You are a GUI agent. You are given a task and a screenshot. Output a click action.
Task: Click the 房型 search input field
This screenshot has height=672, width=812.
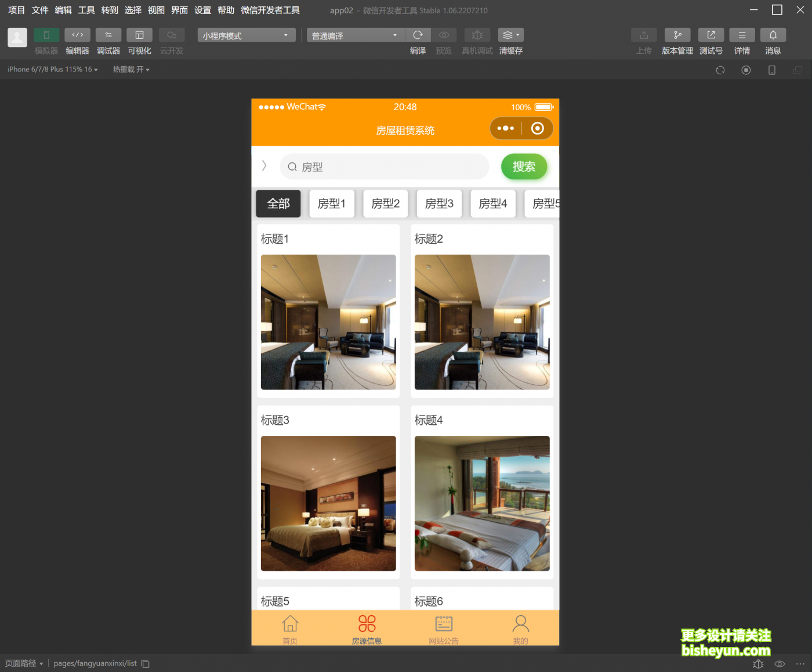pos(385,167)
